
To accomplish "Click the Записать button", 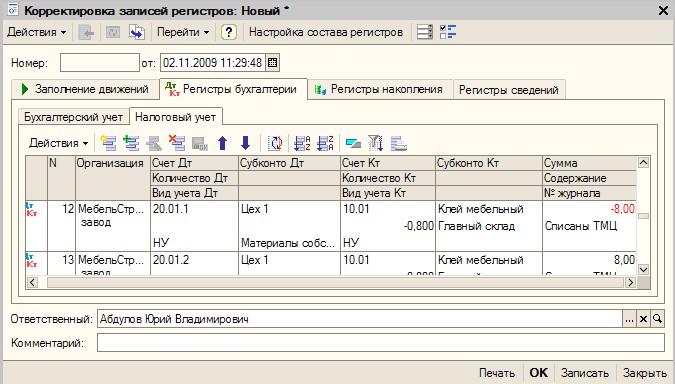I will (x=585, y=373).
